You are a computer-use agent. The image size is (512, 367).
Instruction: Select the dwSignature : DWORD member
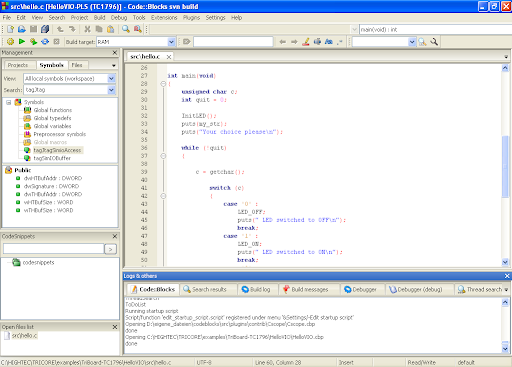(x=51, y=186)
